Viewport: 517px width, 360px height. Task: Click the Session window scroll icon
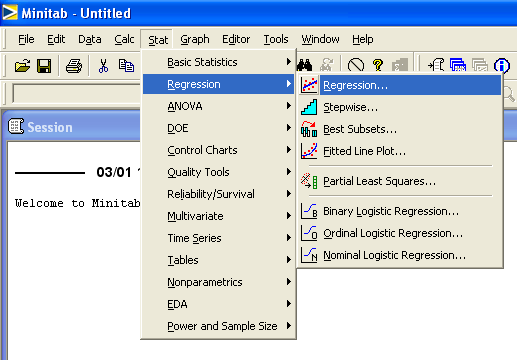pos(16,127)
